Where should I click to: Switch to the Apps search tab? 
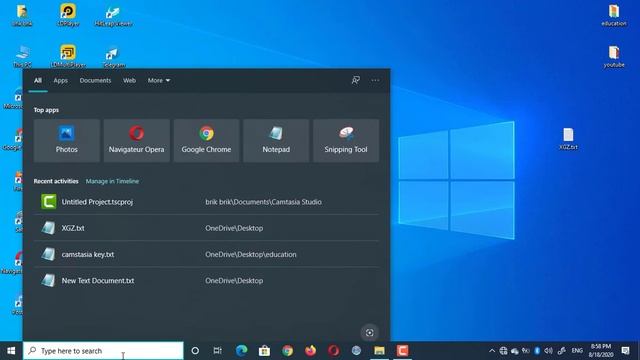click(x=60, y=80)
